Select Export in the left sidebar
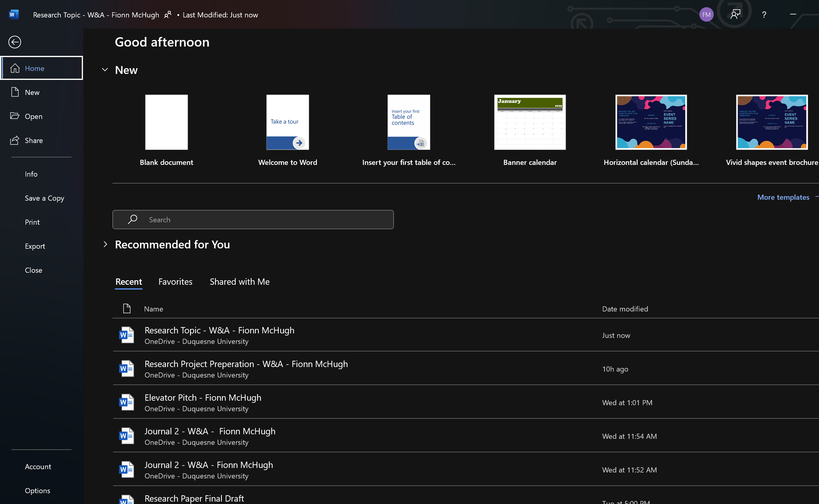 tap(35, 246)
